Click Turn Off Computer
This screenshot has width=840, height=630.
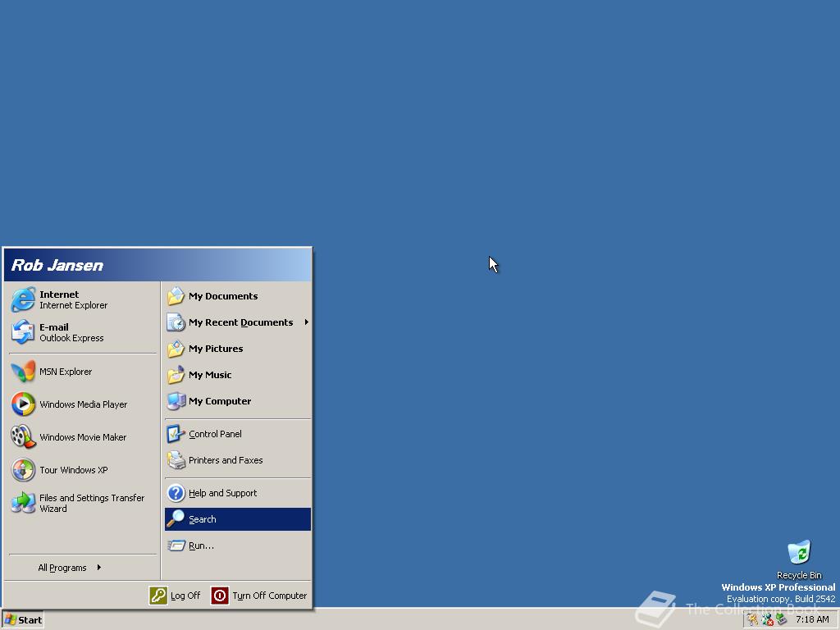pyautogui.click(x=259, y=596)
